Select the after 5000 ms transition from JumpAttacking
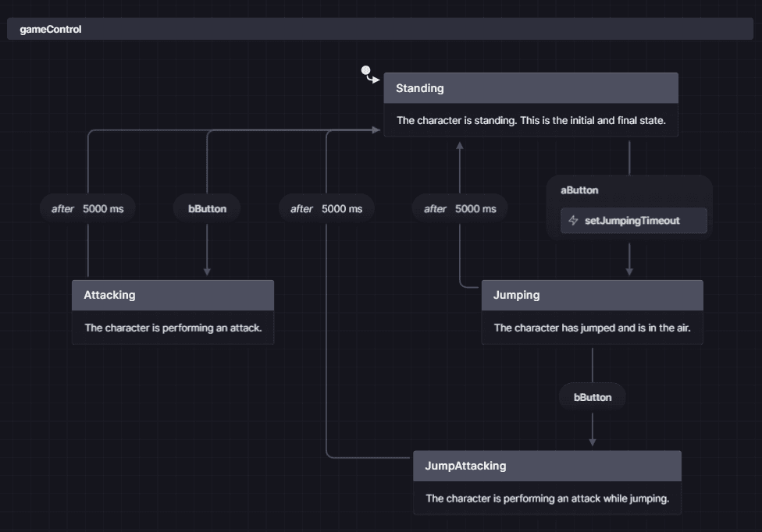The width and height of the screenshot is (762, 532). tap(326, 209)
